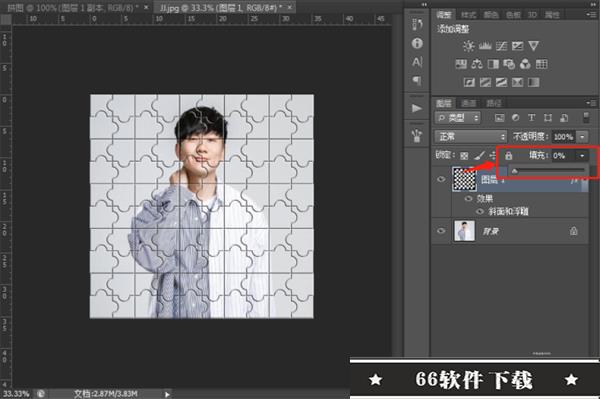Add an Exposure adjustment layer
600x399 pixels.
tap(517, 46)
